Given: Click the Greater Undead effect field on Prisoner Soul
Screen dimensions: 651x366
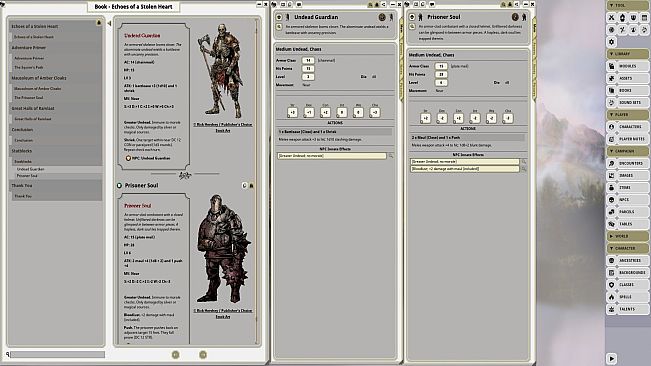Looking at the screenshot, I should tap(465, 161).
